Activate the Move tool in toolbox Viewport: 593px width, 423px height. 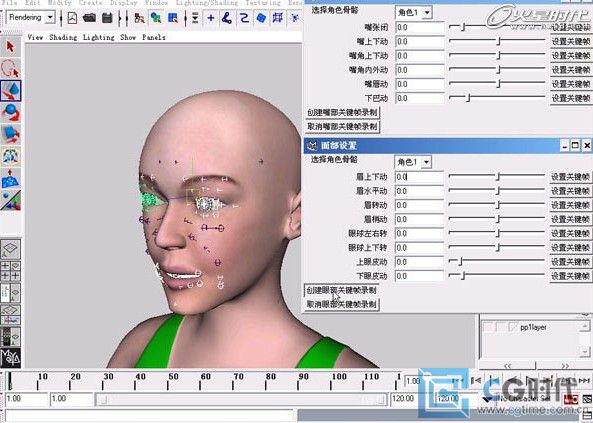[11, 90]
